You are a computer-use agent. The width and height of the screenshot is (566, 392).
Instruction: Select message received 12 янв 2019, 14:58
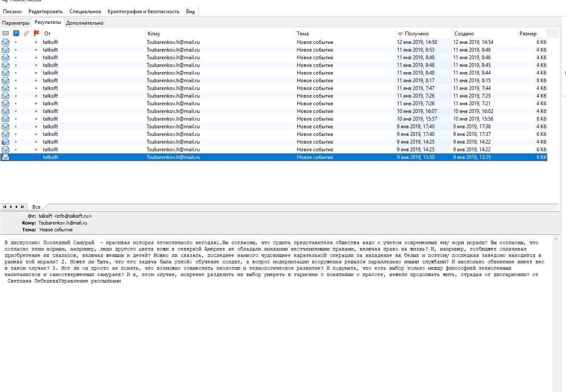click(273, 42)
